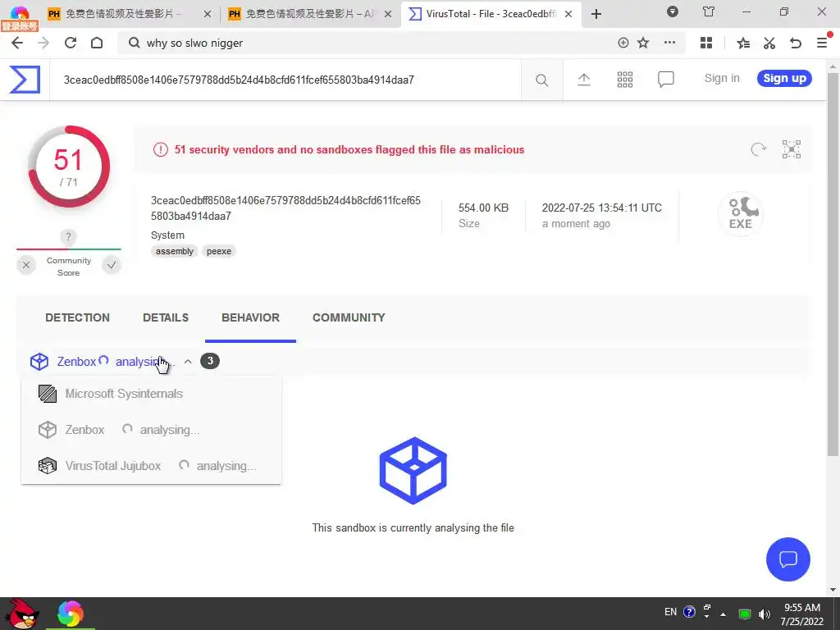Close the VirusTotal browser tab
Viewport: 840px width, 630px height.
pos(568,14)
